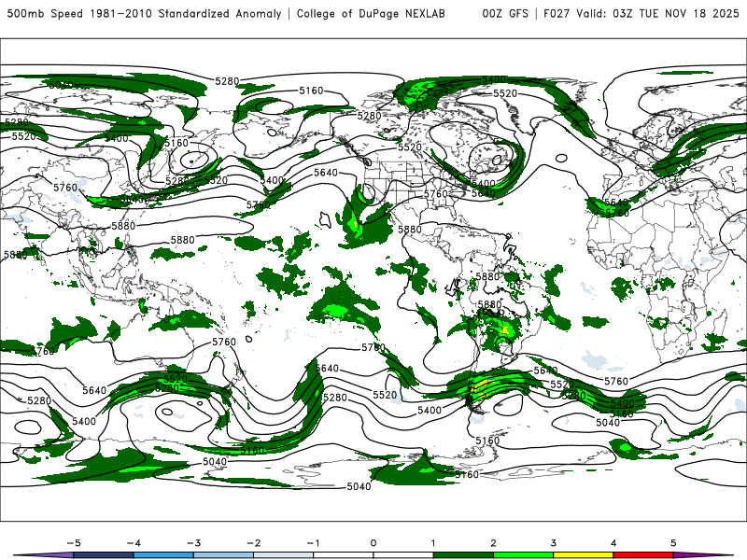Click the light blue -3 to -2 colorbar segment

(x=223, y=555)
